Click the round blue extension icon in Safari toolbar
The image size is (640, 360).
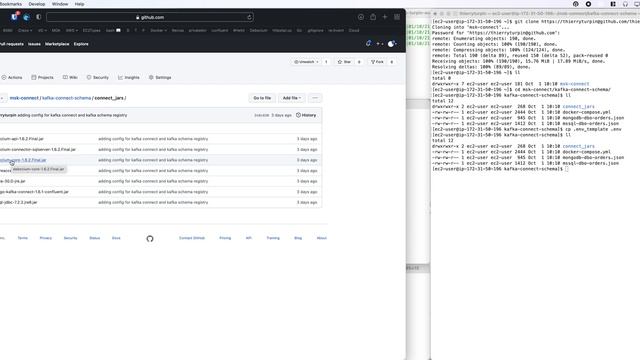[27, 17]
